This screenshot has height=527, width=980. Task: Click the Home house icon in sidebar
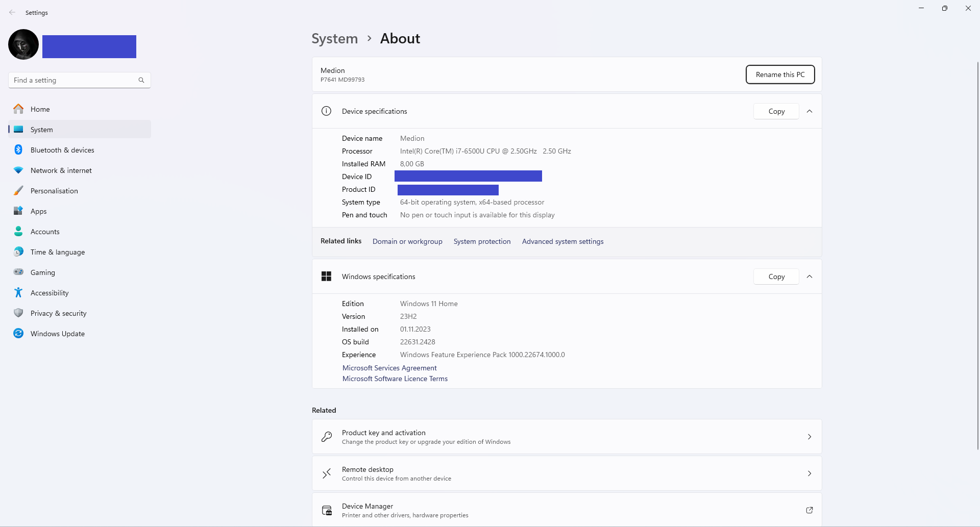point(18,109)
